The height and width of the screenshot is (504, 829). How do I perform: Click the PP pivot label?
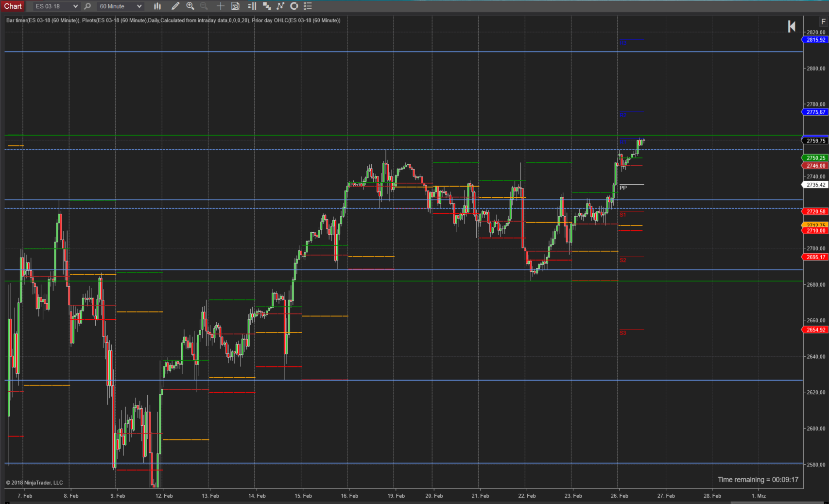point(623,188)
